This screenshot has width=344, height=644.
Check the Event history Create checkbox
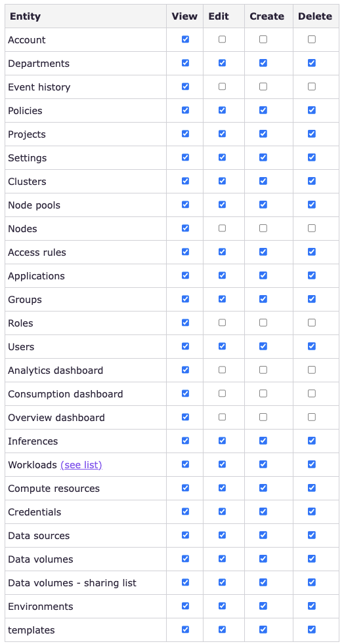coord(263,87)
